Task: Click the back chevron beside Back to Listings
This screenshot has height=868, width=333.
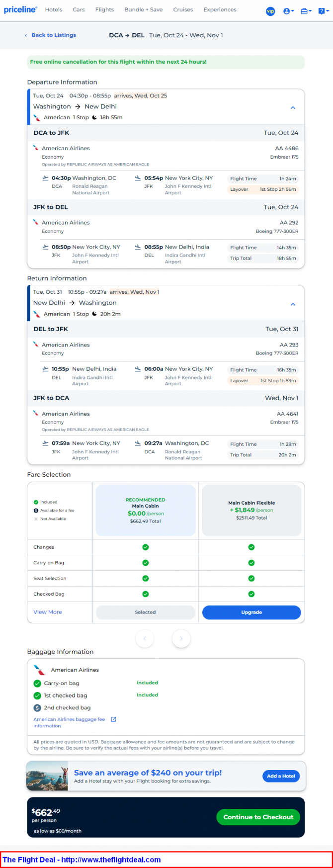Action: click(x=26, y=35)
